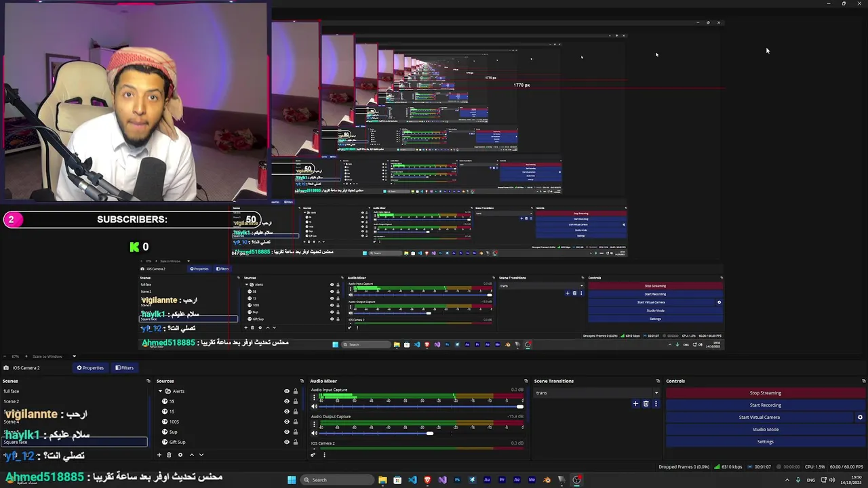Toggle lock on Gift Sup source

(x=296, y=442)
